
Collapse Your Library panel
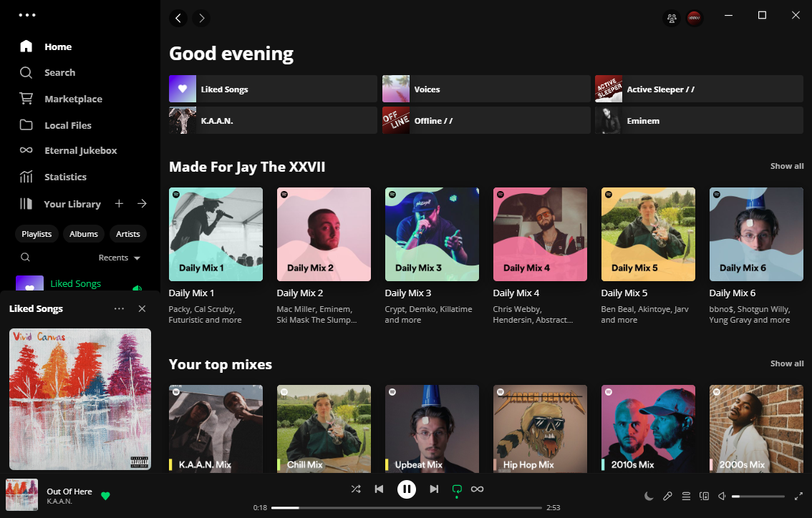(60, 204)
